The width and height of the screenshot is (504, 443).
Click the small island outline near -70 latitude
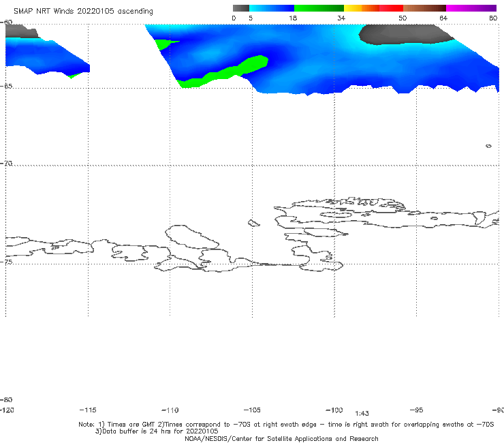[x=488, y=146]
